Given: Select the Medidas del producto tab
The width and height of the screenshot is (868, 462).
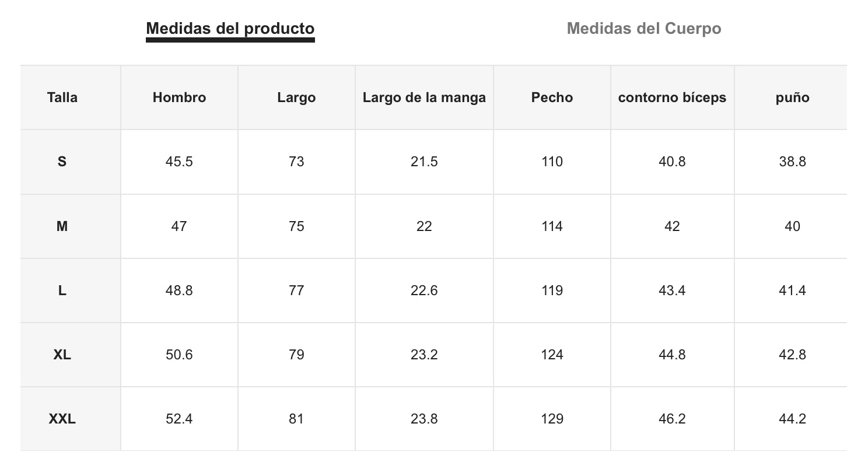Looking at the screenshot, I should tap(230, 29).
